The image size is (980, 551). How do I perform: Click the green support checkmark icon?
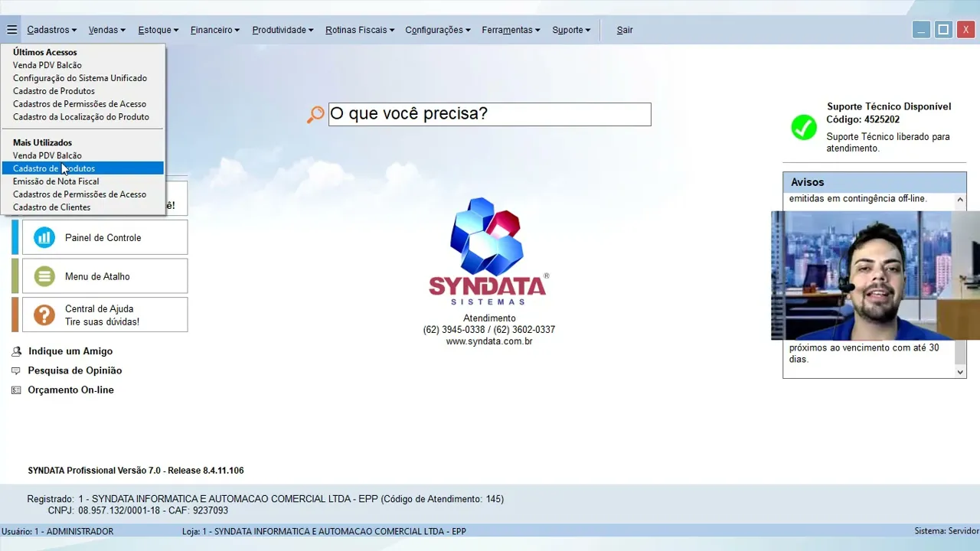tap(804, 127)
